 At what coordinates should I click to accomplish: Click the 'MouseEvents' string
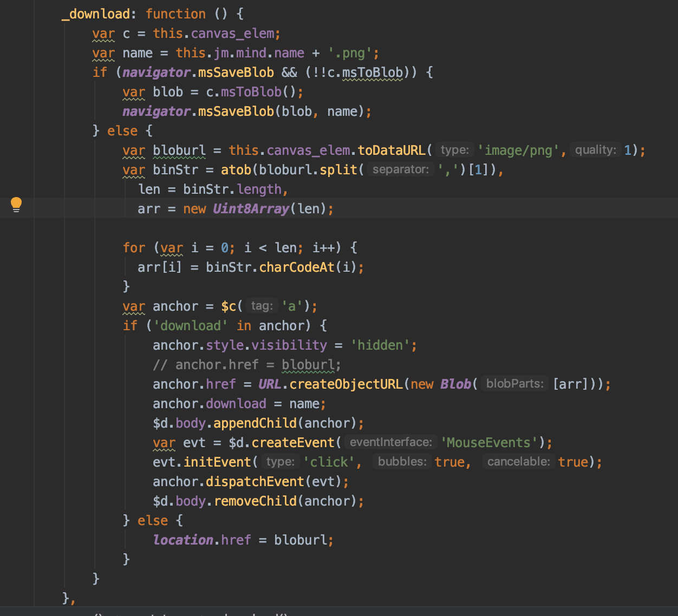pyautogui.click(x=488, y=443)
